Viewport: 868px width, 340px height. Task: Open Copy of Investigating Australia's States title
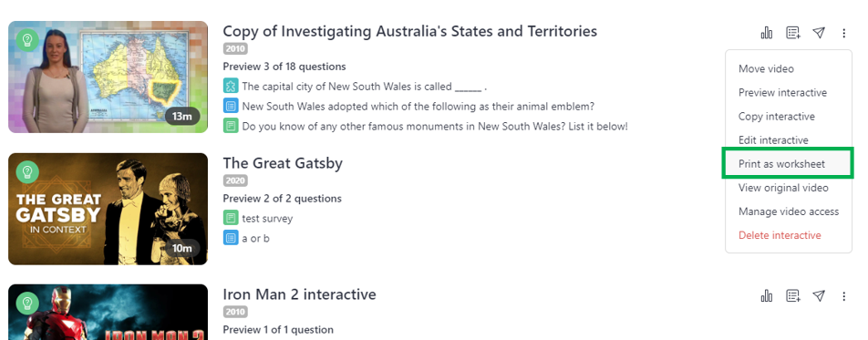click(409, 32)
